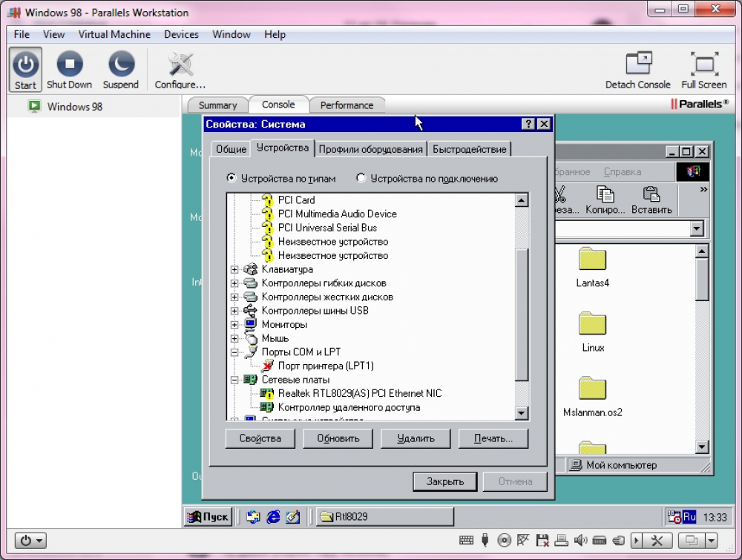Click the Печать... button
The image size is (742, 560).
(x=493, y=438)
